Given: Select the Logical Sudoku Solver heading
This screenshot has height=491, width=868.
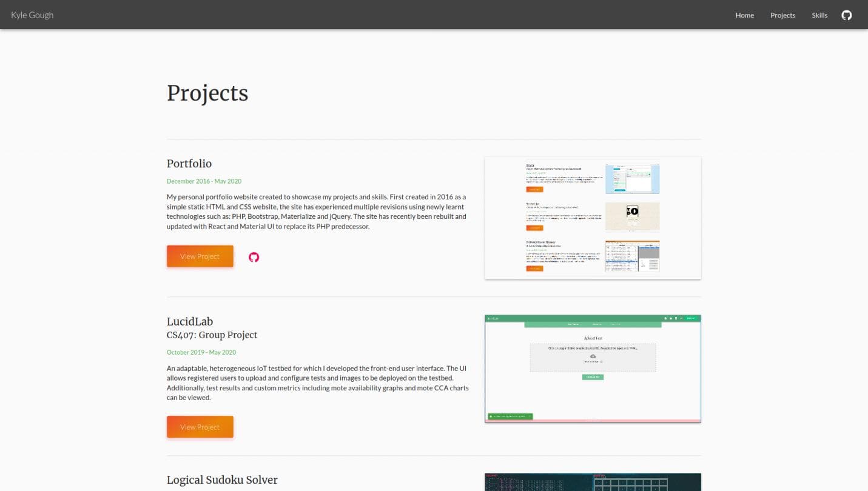Looking at the screenshot, I should (x=222, y=480).
